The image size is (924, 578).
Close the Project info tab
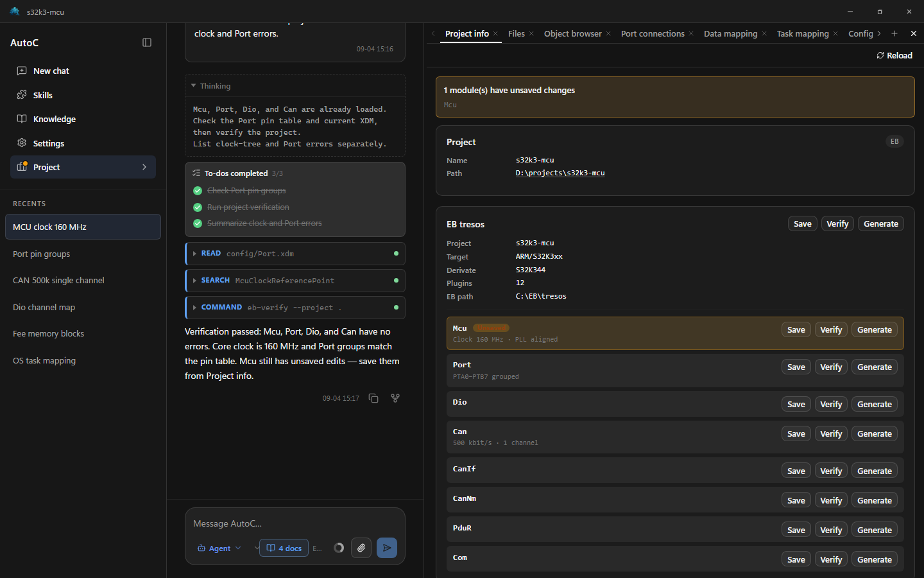coord(495,33)
